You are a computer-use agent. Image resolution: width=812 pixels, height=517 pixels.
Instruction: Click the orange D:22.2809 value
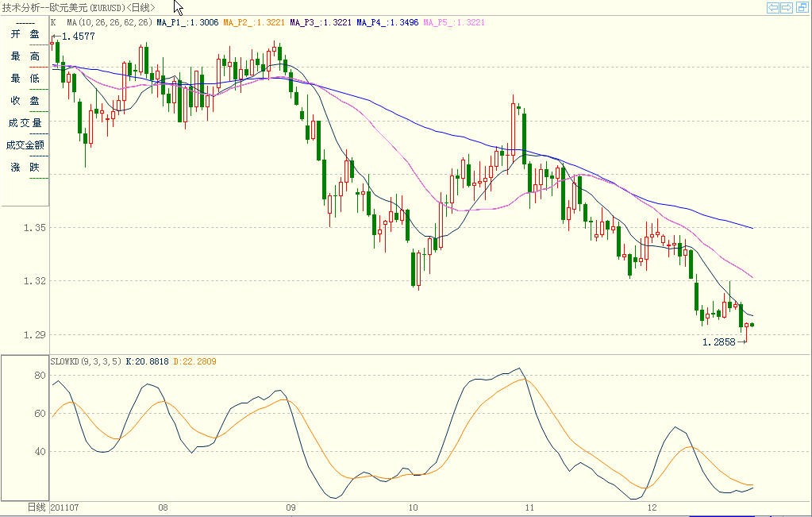[194, 361]
